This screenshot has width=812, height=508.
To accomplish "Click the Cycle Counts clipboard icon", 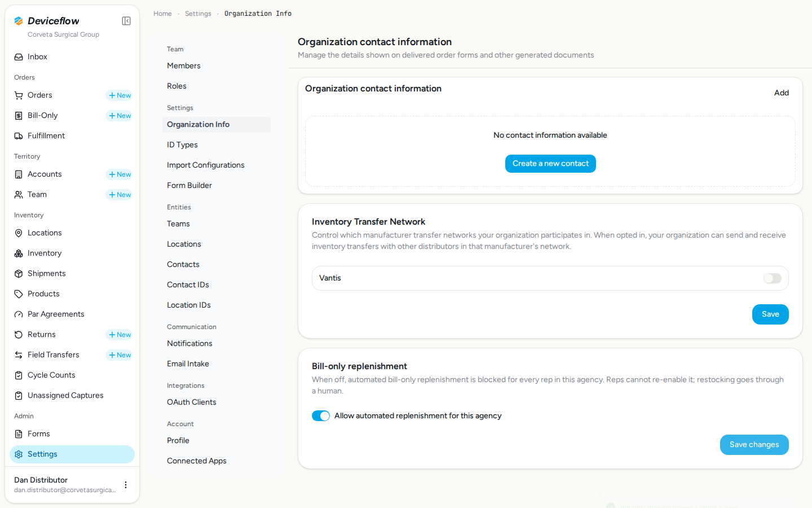I will (19, 375).
